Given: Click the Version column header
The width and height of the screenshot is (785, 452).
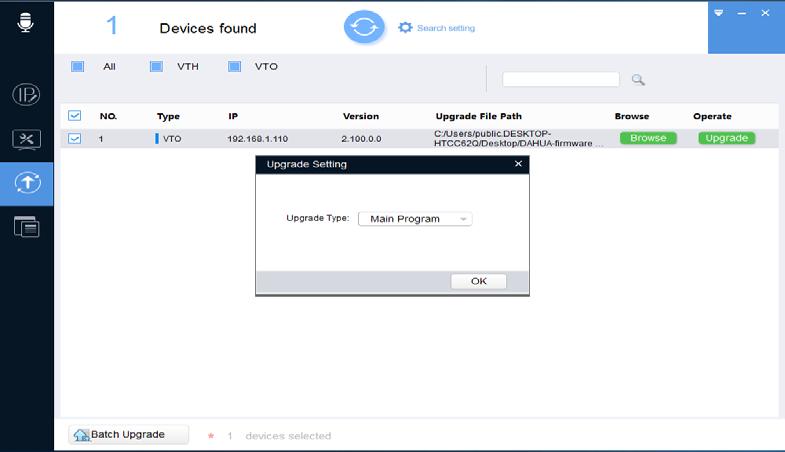Looking at the screenshot, I should [x=361, y=116].
